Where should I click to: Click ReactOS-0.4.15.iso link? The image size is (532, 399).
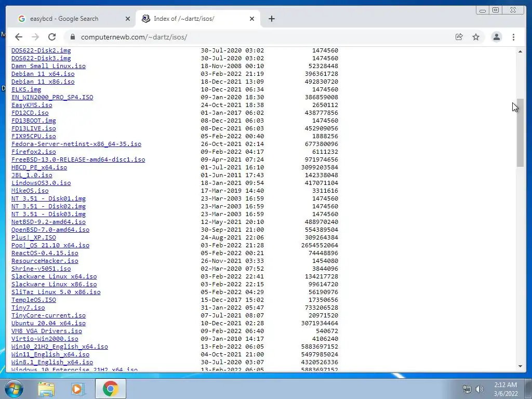click(x=45, y=254)
